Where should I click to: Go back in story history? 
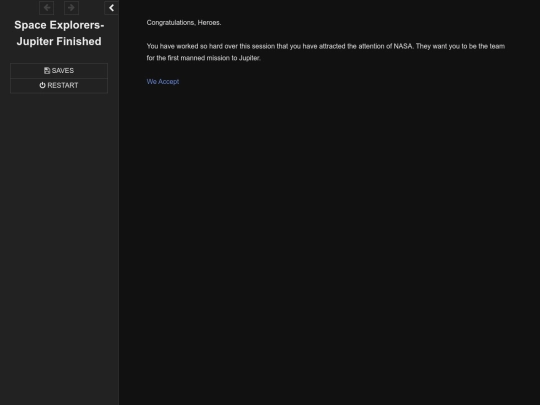coord(46,8)
